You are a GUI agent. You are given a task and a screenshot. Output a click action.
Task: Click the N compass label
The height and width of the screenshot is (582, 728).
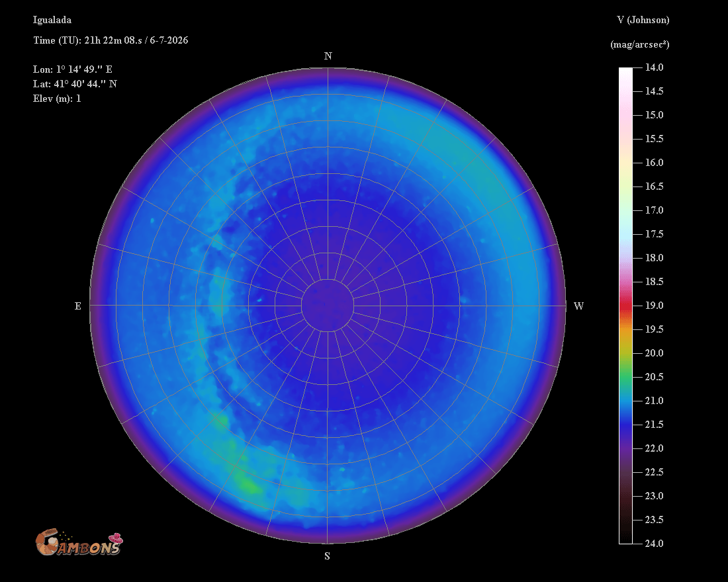328,56
